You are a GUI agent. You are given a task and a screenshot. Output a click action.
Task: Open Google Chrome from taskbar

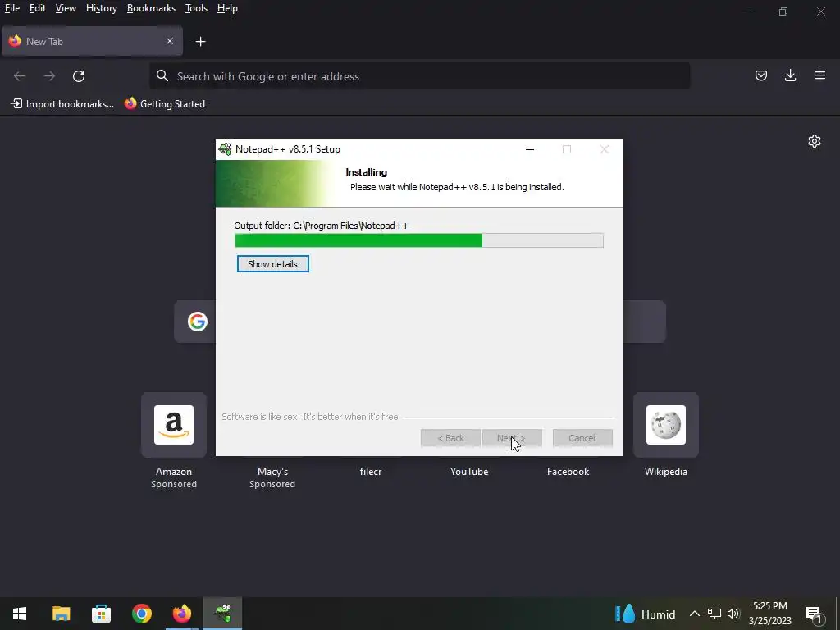click(x=141, y=614)
